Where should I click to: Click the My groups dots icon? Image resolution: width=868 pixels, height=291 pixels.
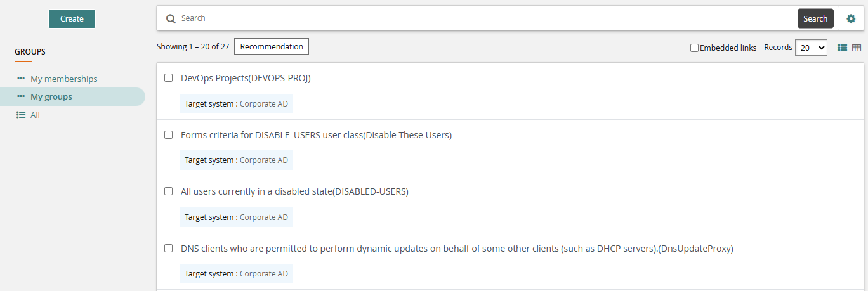pos(21,97)
